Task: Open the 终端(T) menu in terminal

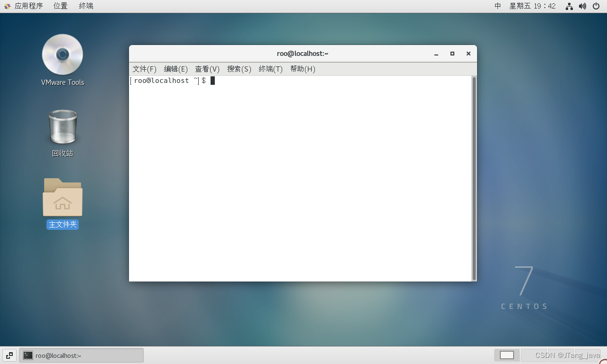Action: point(271,69)
